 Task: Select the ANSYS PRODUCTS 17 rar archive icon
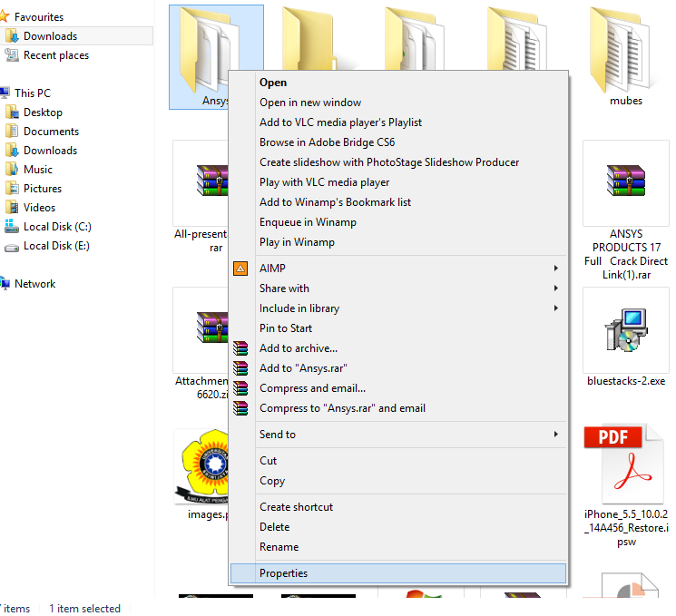625,181
